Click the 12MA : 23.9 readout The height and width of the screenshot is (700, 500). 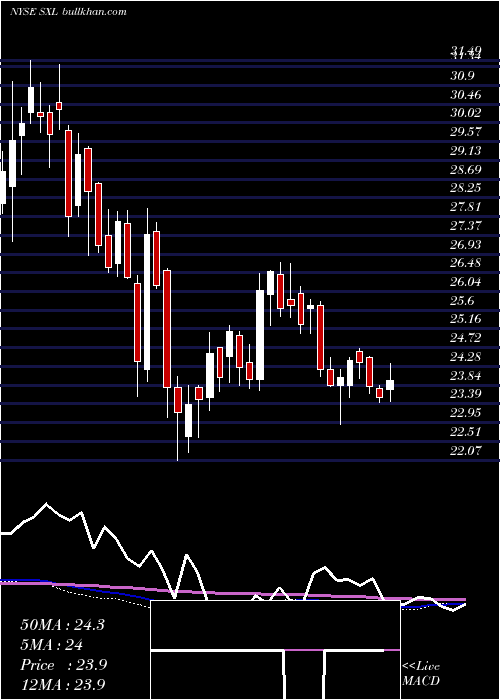[x=63, y=685]
